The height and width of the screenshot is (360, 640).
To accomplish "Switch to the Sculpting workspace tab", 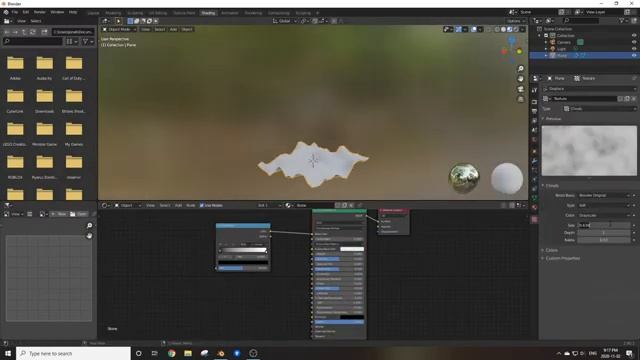I will 135,13.
